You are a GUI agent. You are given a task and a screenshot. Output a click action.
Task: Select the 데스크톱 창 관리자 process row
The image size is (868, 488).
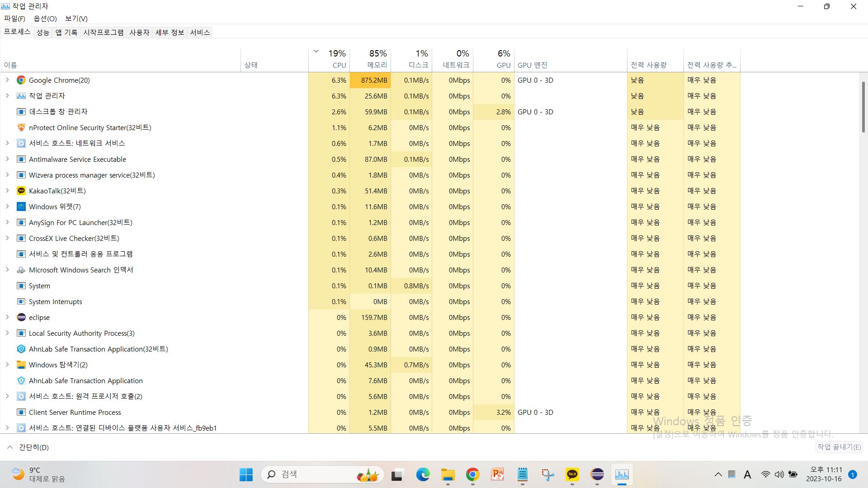(370, 112)
